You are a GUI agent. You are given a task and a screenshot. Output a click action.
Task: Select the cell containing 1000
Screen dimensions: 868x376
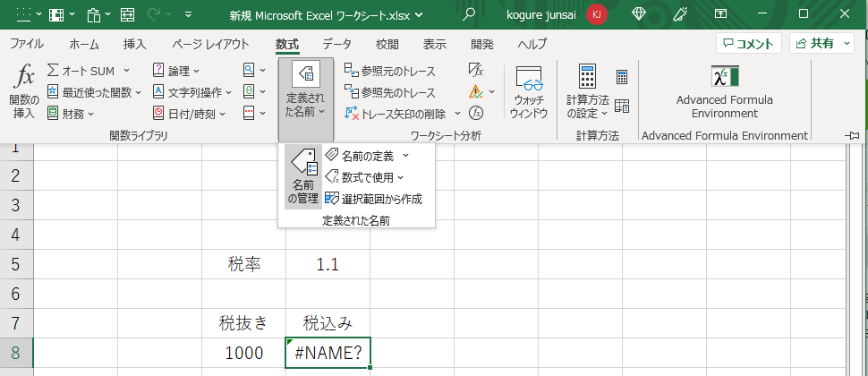(243, 352)
